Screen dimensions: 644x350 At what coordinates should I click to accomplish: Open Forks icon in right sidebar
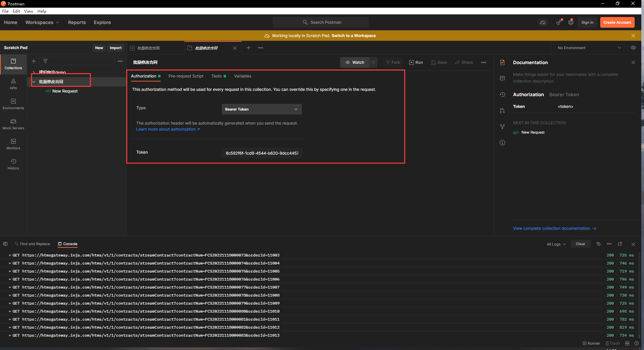[502, 127]
